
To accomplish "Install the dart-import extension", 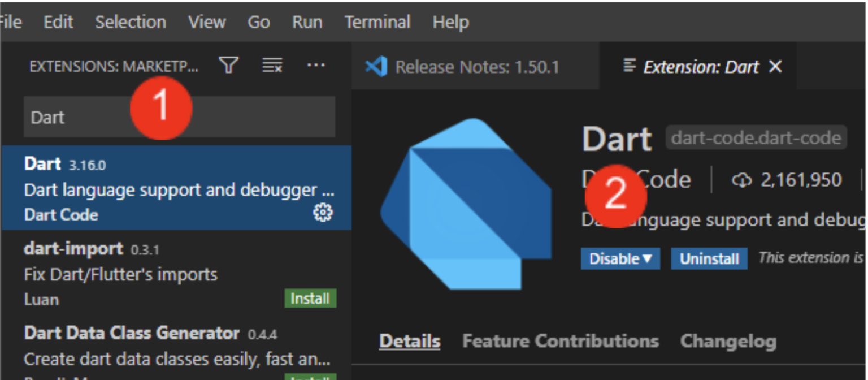I will (310, 298).
